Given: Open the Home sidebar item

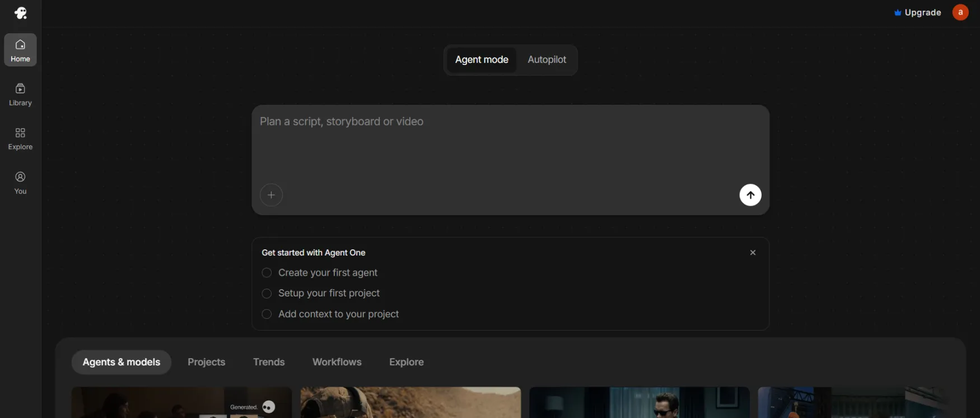Looking at the screenshot, I should 20,50.
